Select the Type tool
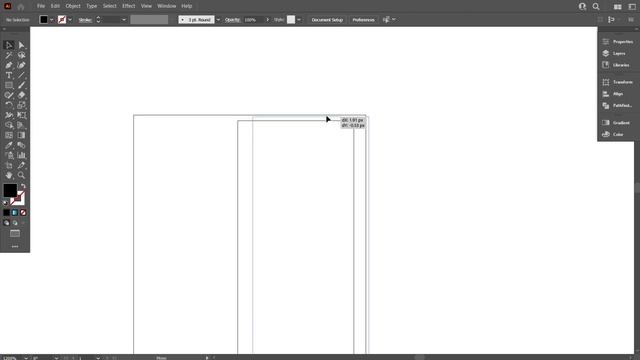 9,75
